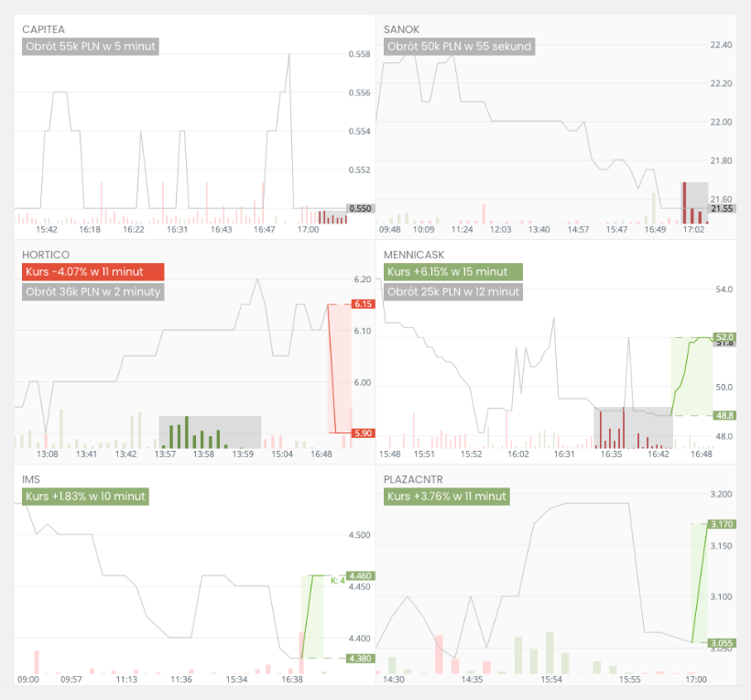The height and width of the screenshot is (700, 751).
Task: Click the gray highlighted volume area on HORTICO
Action: point(211,432)
